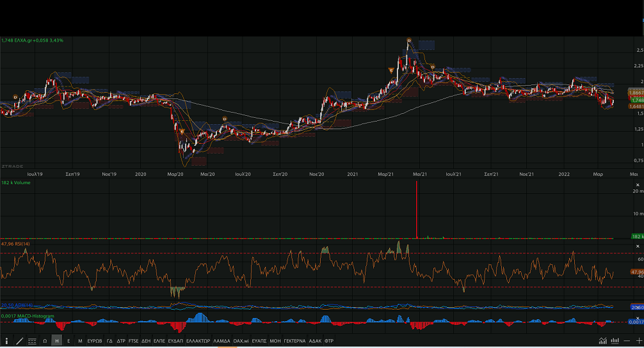Select the M monthly timeframe
The image size is (644, 348).
[80, 342]
